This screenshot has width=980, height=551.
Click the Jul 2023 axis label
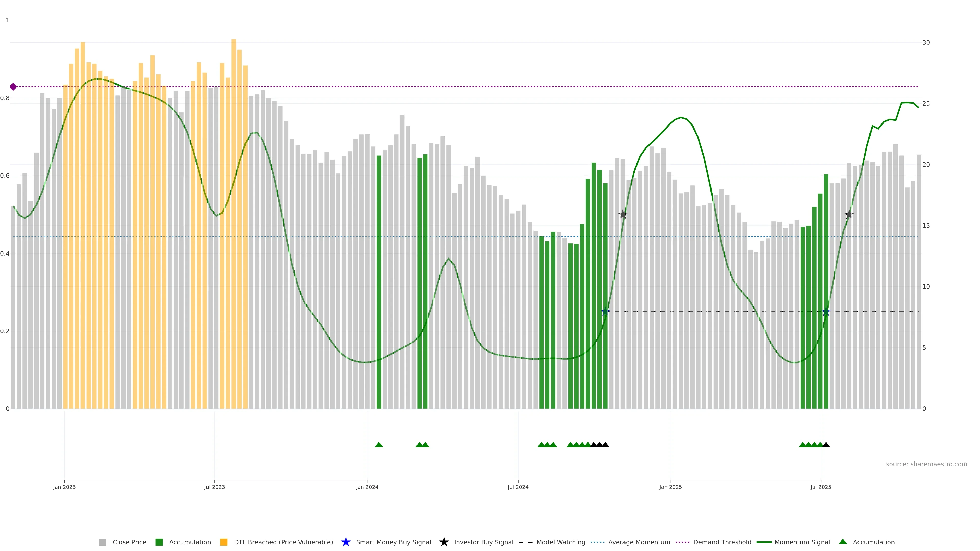click(x=214, y=487)
